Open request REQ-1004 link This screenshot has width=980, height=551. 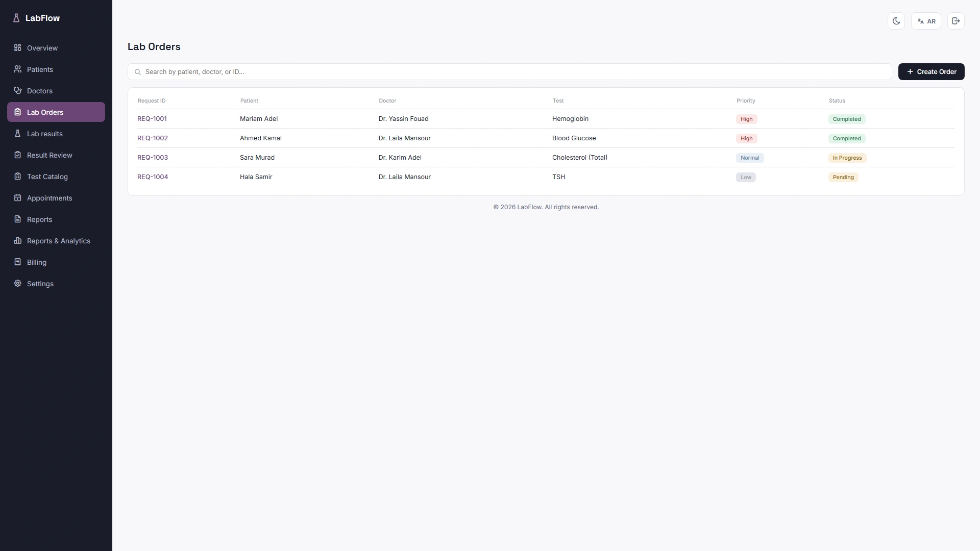click(153, 177)
